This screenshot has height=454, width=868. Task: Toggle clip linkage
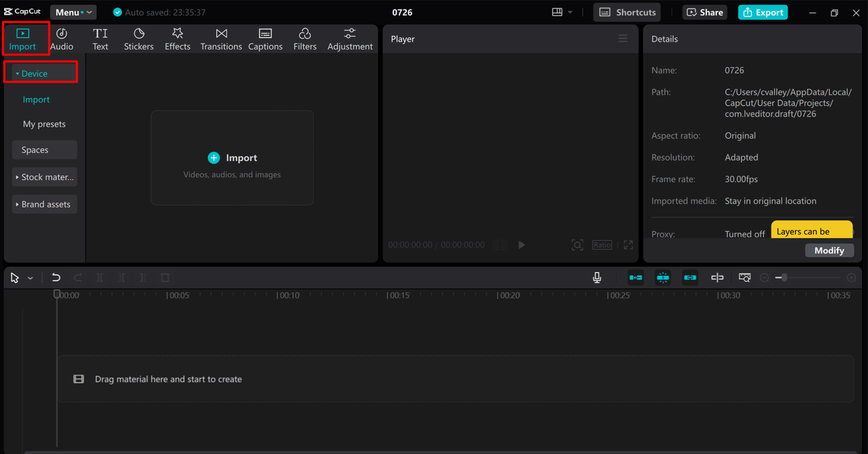[x=690, y=278]
